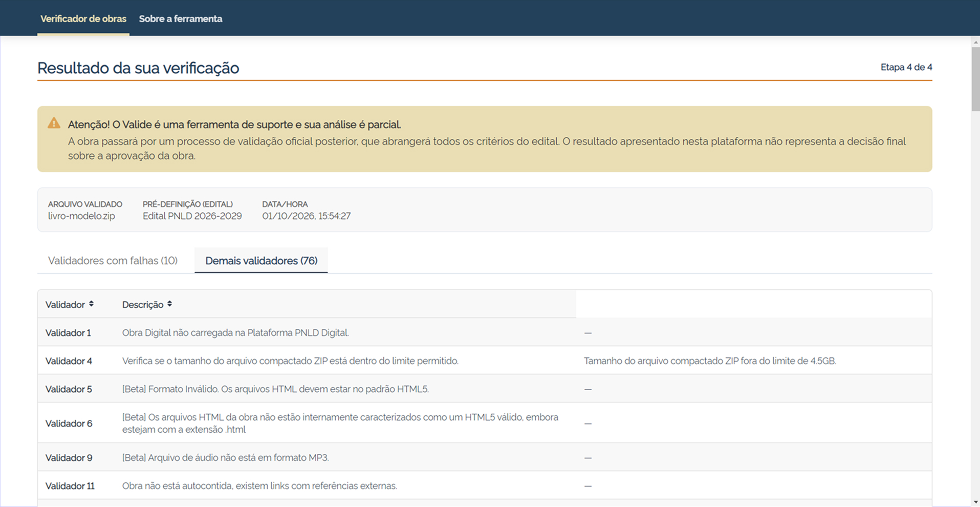980x507 pixels.
Task: Open the Verificador de obras tab
Action: 83,19
